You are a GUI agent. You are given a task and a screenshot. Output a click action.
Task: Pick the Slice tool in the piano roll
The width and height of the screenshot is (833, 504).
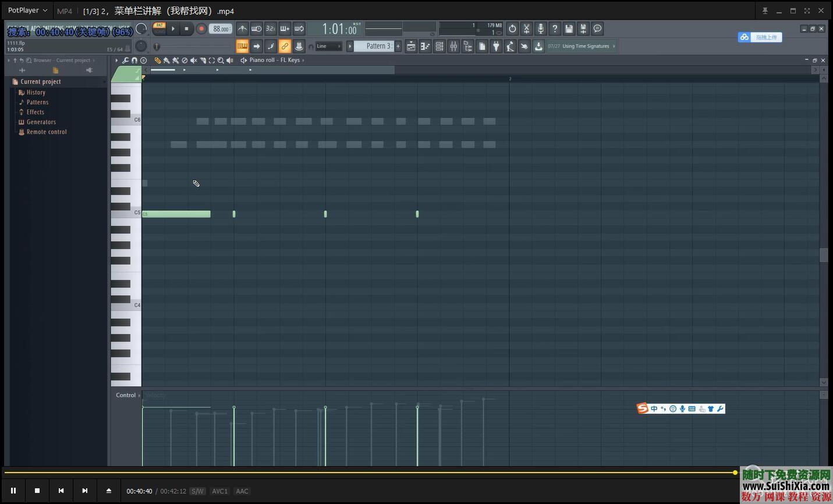(x=203, y=60)
